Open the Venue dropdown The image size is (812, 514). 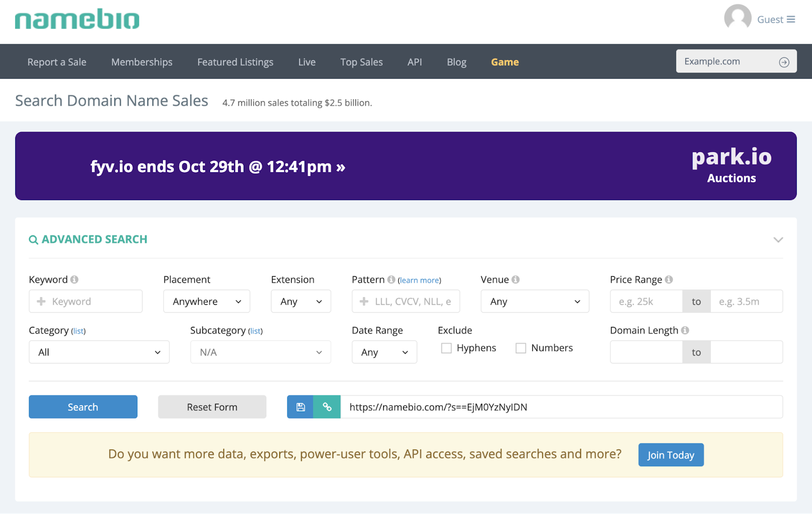[534, 301]
